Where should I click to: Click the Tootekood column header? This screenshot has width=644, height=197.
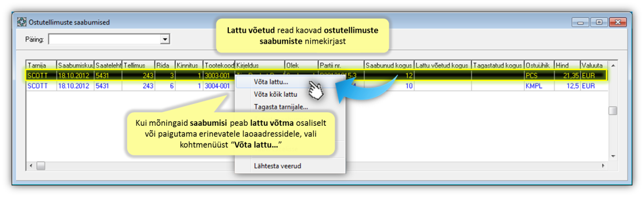[x=219, y=65]
